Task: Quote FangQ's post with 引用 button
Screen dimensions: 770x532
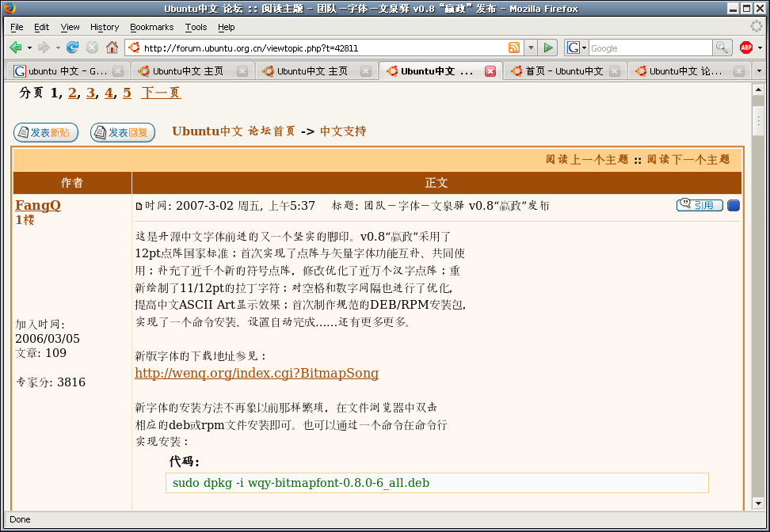Action: click(699, 205)
